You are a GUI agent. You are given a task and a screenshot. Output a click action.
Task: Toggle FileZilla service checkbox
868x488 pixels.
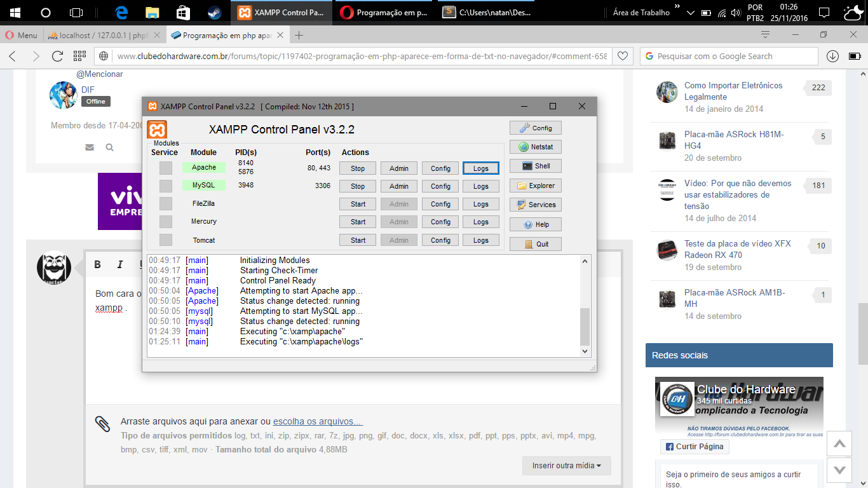point(165,203)
